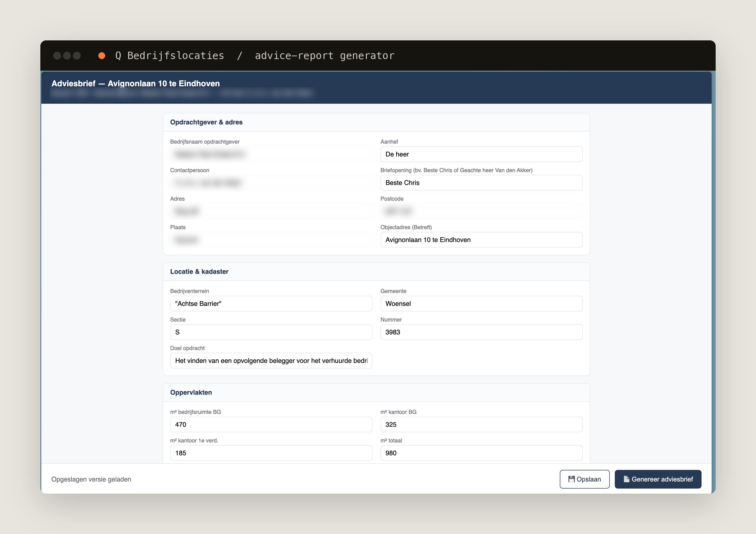Click the advice-report generator title text
Screen dimensions: 756x534
[325, 56]
